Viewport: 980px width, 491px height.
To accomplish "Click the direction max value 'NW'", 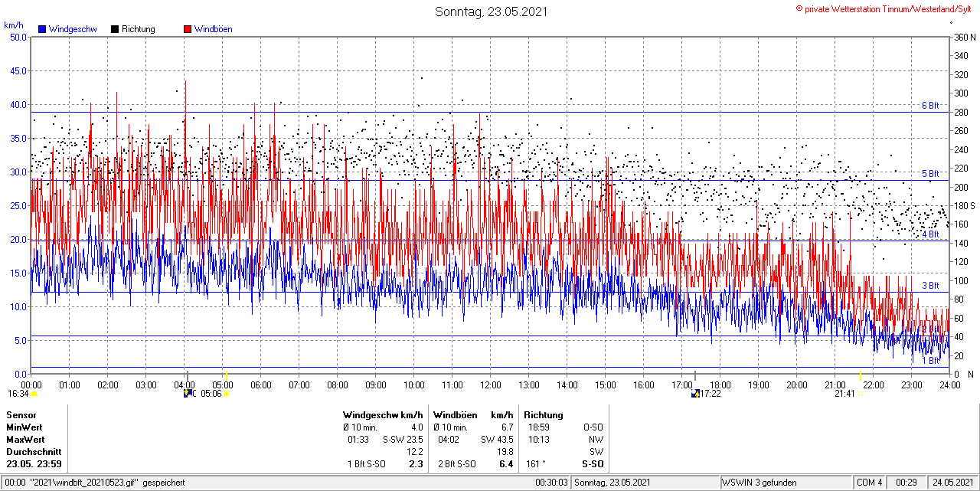I will [x=596, y=439].
